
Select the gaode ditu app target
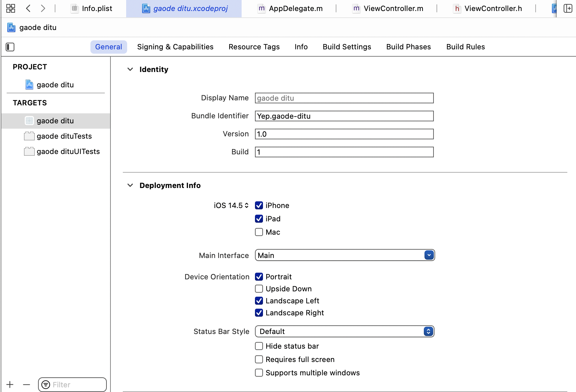pos(56,121)
